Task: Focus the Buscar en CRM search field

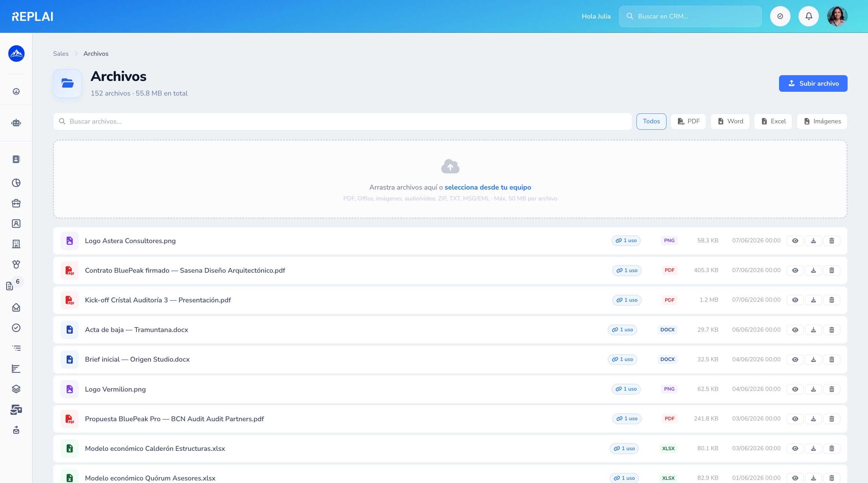Action: tap(690, 16)
